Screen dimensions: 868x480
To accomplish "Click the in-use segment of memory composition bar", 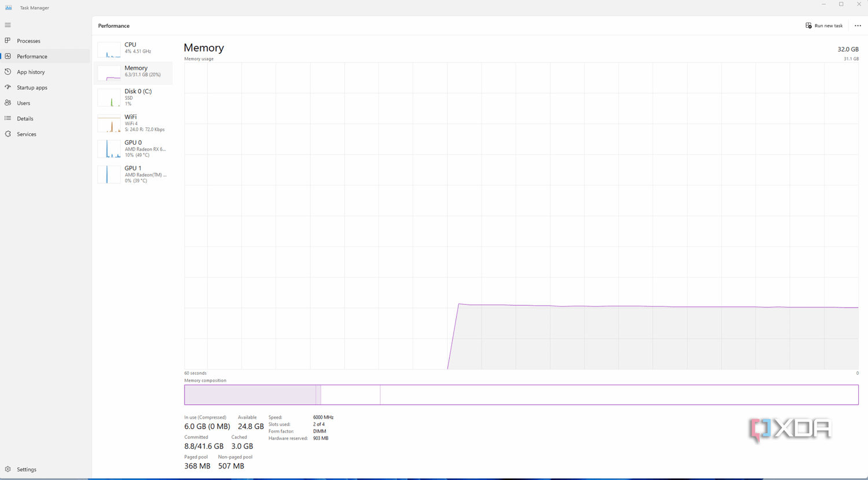I will tap(251, 395).
